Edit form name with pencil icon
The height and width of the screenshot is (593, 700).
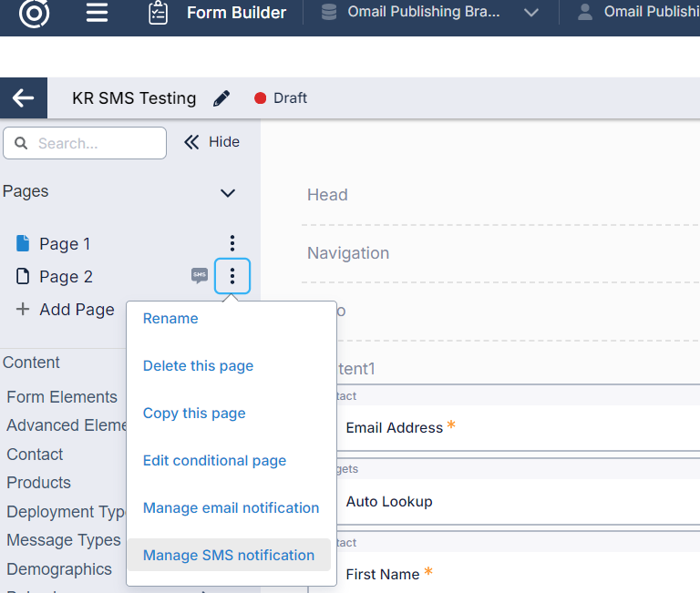coord(221,98)
